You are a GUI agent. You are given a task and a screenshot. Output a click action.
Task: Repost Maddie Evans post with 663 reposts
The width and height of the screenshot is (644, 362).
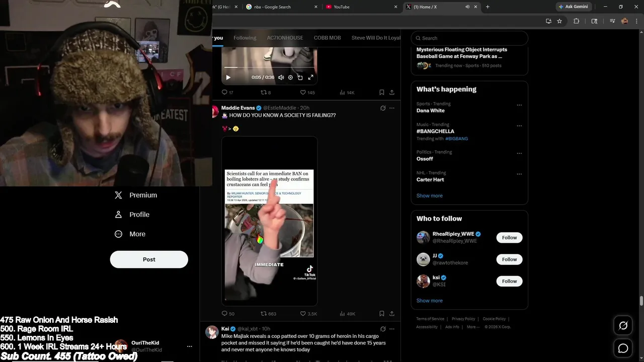click(268, 314)
